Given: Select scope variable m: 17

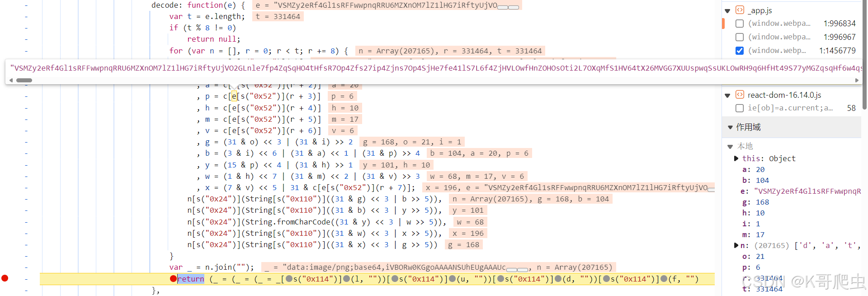Looking at the screenshot, I should [x=754, y=234].
